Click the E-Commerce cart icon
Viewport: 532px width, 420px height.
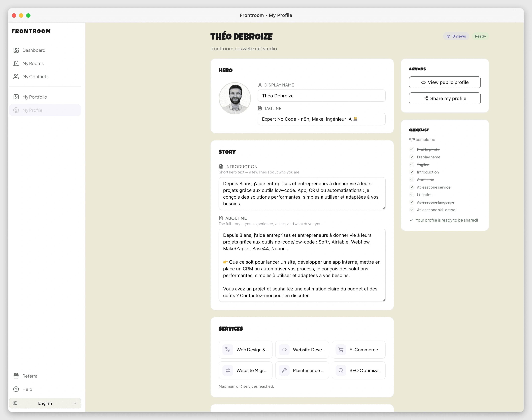click(x=341, y=349)
